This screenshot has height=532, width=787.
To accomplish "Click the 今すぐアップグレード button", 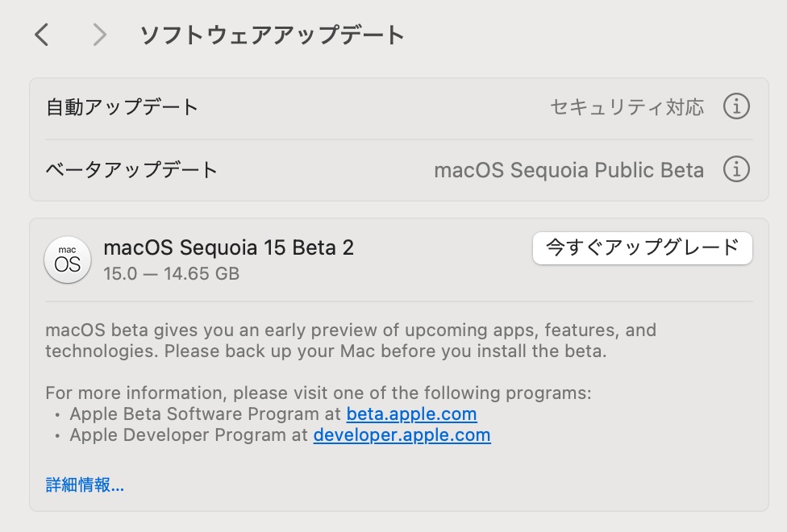I will pyautogui.click(x=643, y=248).
